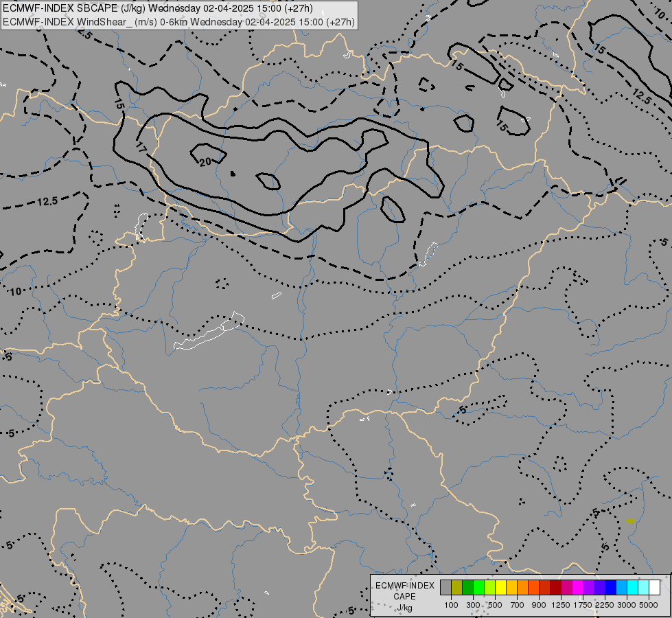Pick the lime yellow-green legend swatch
This screenshot has width=672, height=618.
click(x=490, y=588)
